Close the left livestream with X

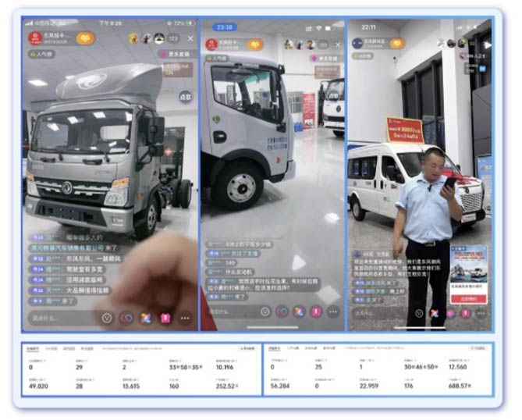coord(191,38)
